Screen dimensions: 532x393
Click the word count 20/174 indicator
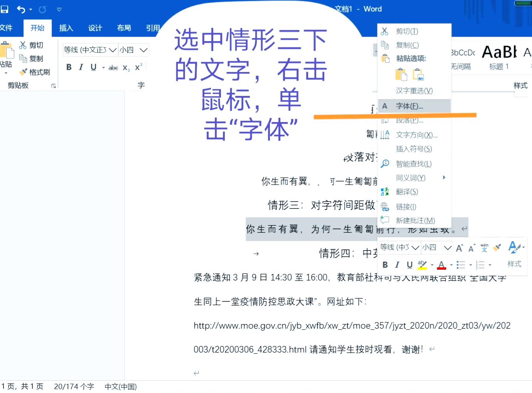click(x=74, y=386)
